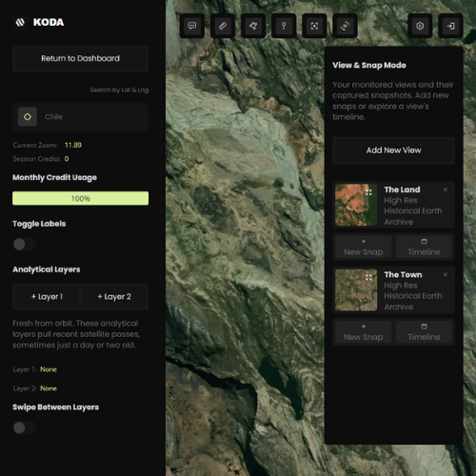Viewport: 476px width, 476px height.
Task: Select the polygon draw tool
Action: (253, 26)
